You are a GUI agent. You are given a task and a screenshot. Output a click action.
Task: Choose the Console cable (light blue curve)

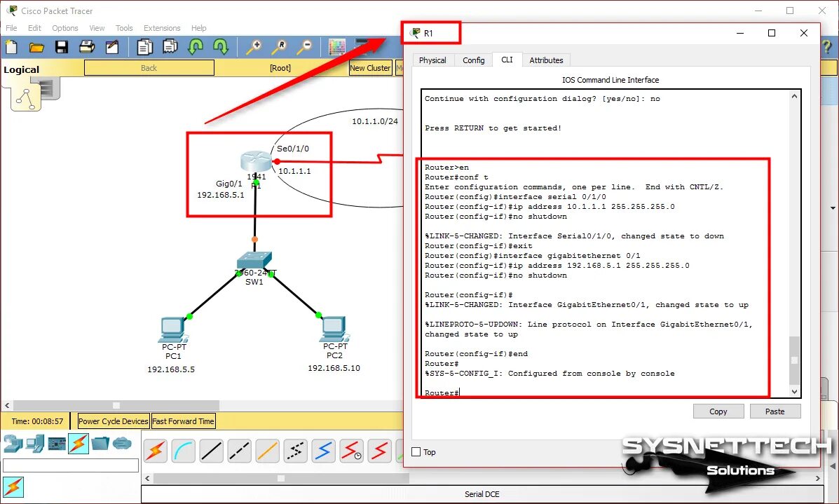(183, 451)
